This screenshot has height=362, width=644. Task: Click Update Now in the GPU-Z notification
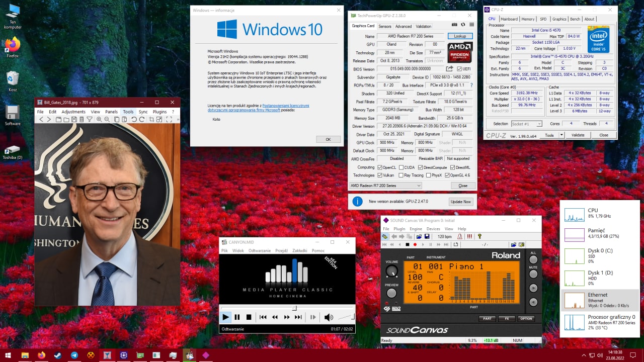460,202
